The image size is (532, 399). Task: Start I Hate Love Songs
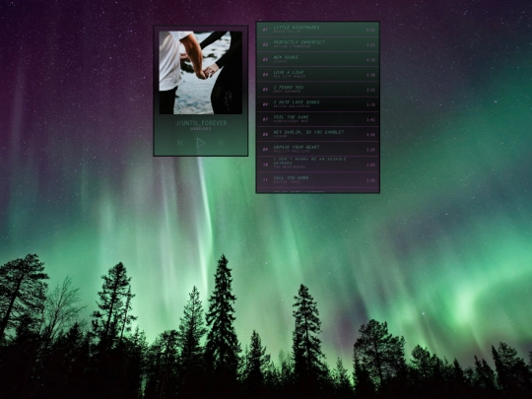tap(317, 104)
